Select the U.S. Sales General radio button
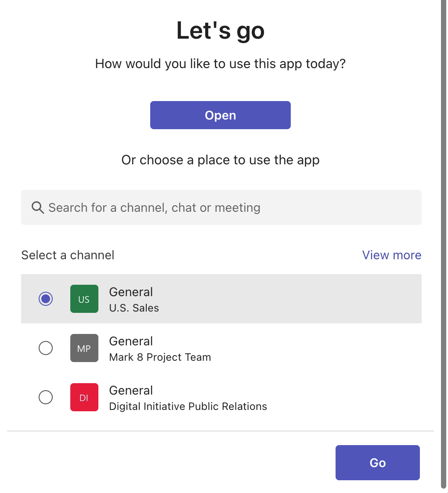 (x=46, y=299)
